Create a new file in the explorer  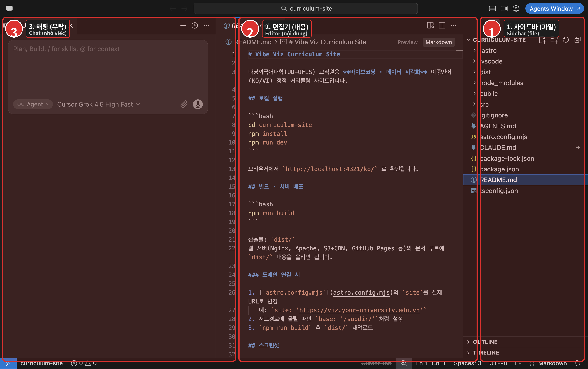pos(542,40)
